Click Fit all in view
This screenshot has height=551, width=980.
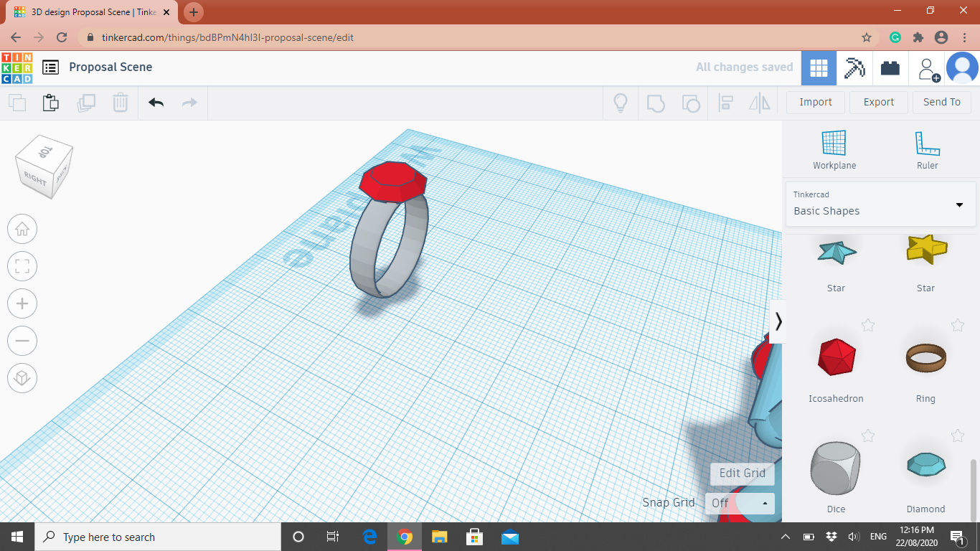tap(22, 267)
